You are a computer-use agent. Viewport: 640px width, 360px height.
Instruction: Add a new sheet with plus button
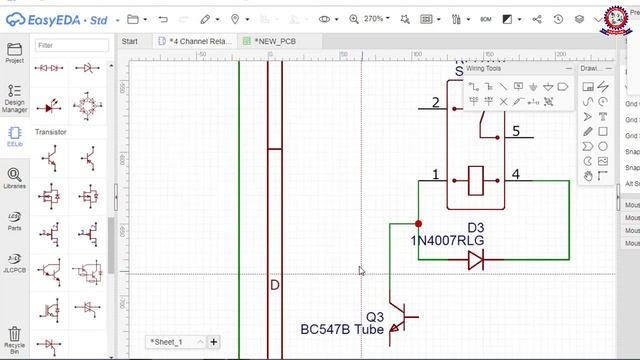click(213, 342)
